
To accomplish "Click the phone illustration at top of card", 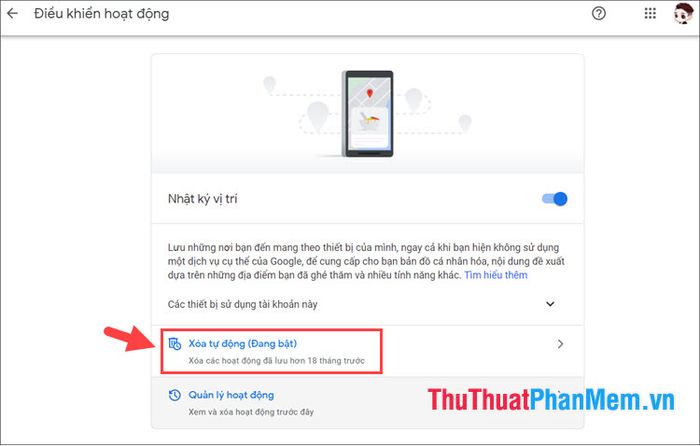I will (367, 113).
